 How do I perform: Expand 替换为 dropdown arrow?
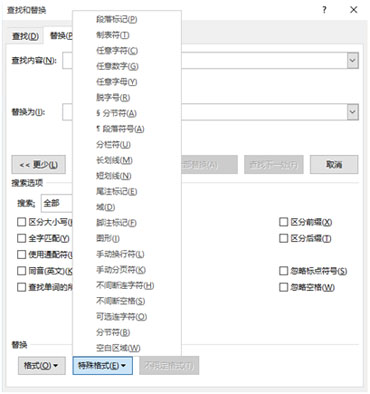(x=353, y=112)
